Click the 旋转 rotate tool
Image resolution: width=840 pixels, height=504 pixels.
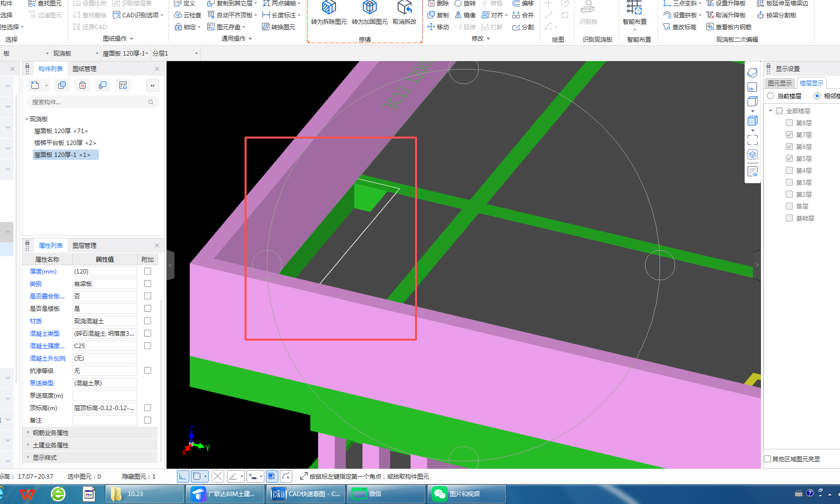pyautogui.click(x=465, y=3)
